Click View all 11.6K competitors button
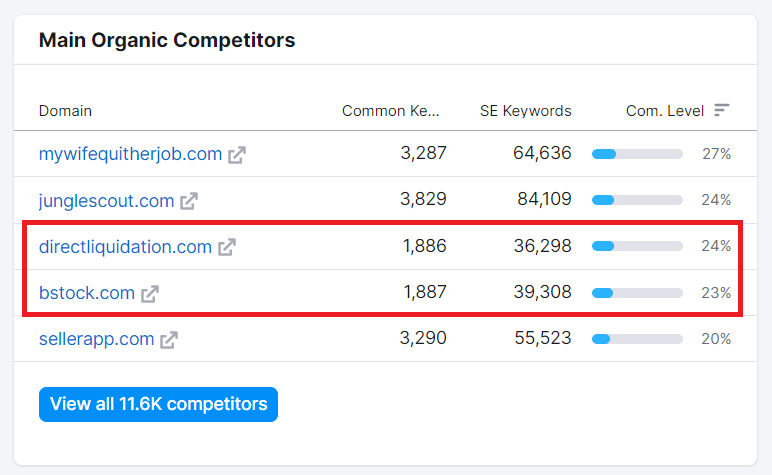 (158, 404)
